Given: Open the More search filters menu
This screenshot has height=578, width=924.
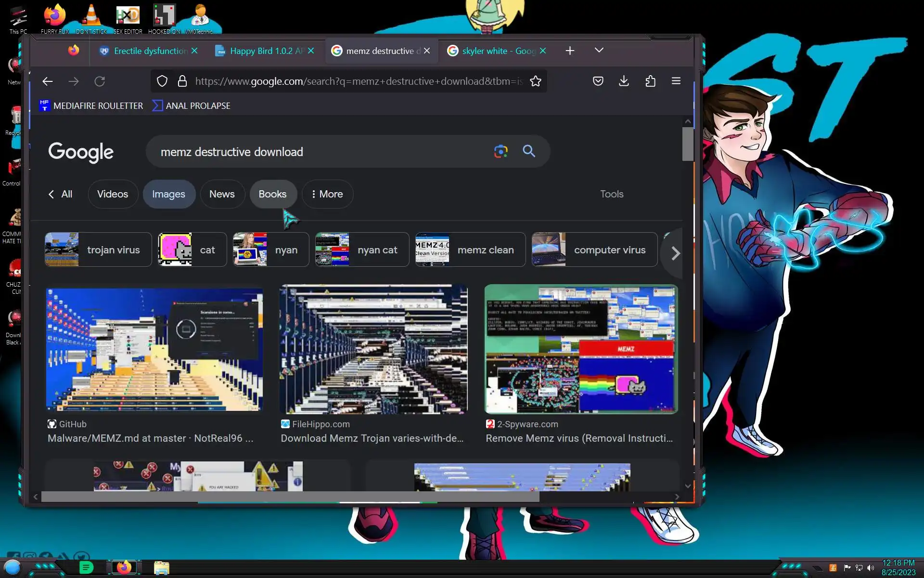Looking at the screenshot, I should [327, 194].
